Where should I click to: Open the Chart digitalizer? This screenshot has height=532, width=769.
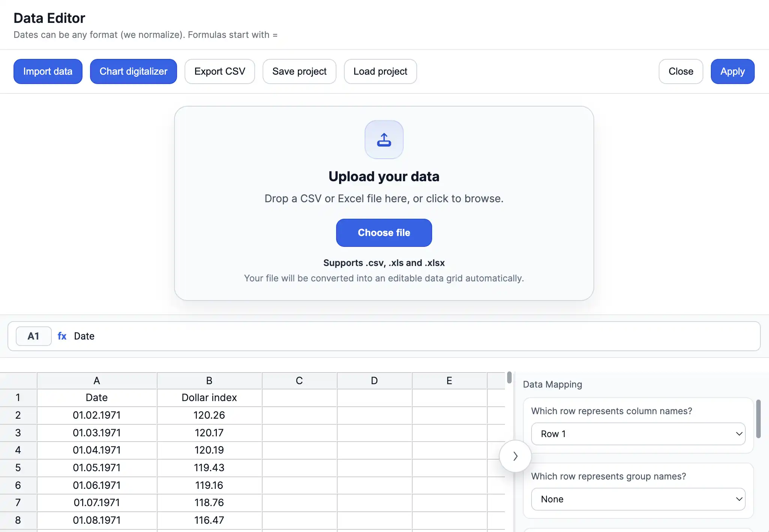133,71
